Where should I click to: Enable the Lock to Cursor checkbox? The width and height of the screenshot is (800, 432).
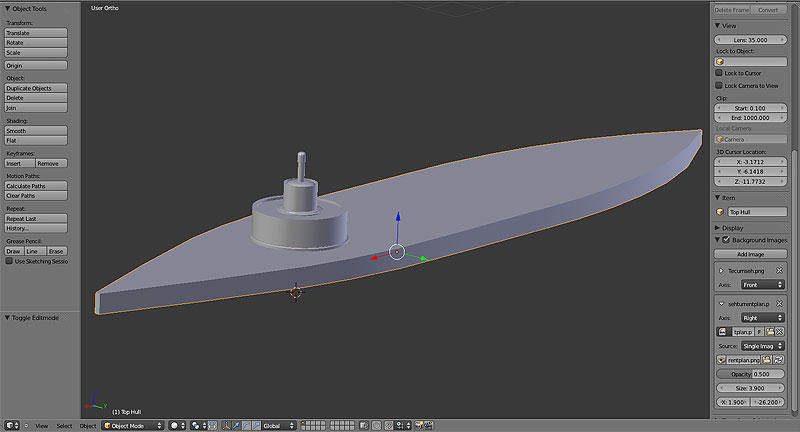pyautogui.click(x=719, y=73)
